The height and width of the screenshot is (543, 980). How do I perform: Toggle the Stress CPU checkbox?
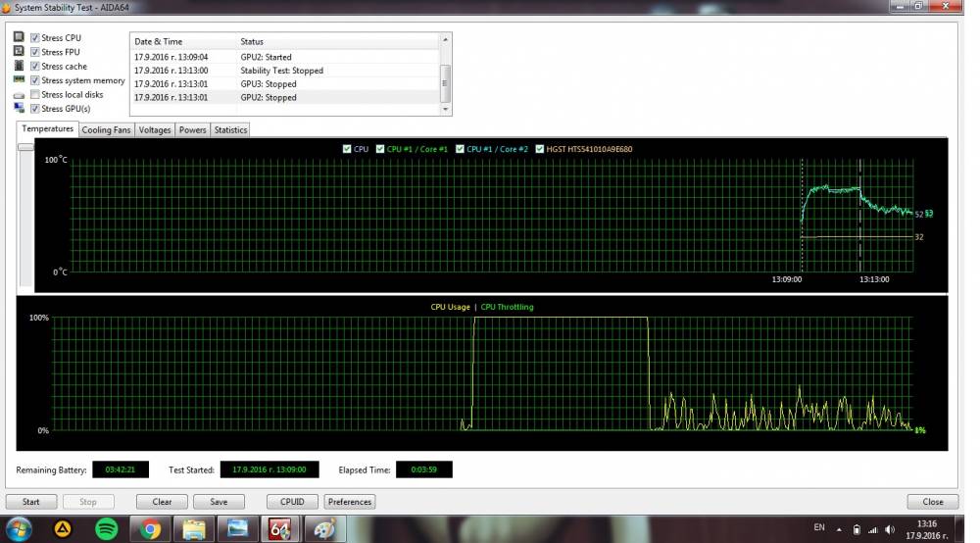point(35,37)
